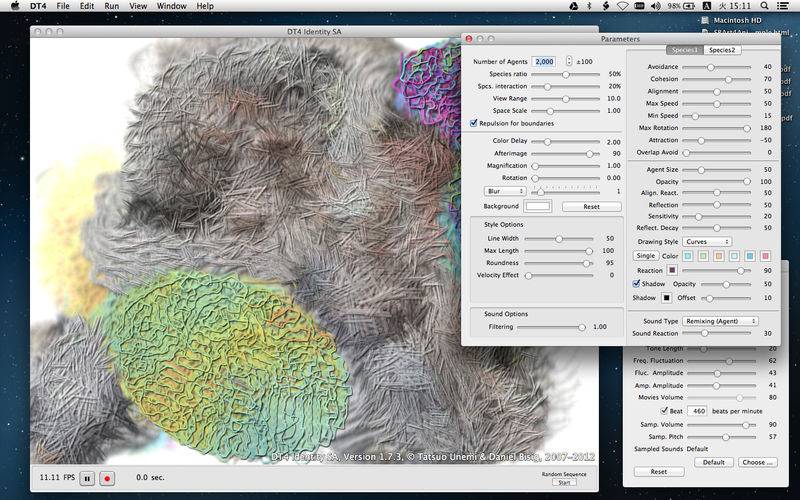Pause the simulation with the pause button

click(87, 479)
